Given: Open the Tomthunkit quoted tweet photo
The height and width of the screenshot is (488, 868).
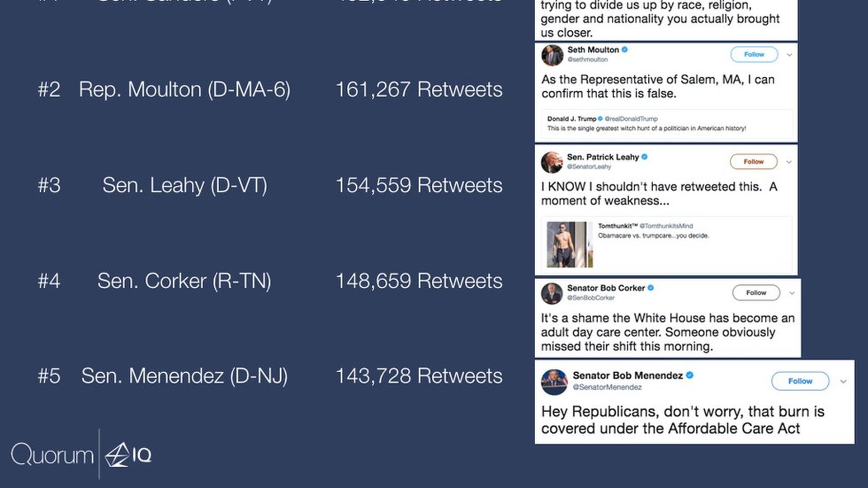Looking at the screenshot, I should [570, 244].
